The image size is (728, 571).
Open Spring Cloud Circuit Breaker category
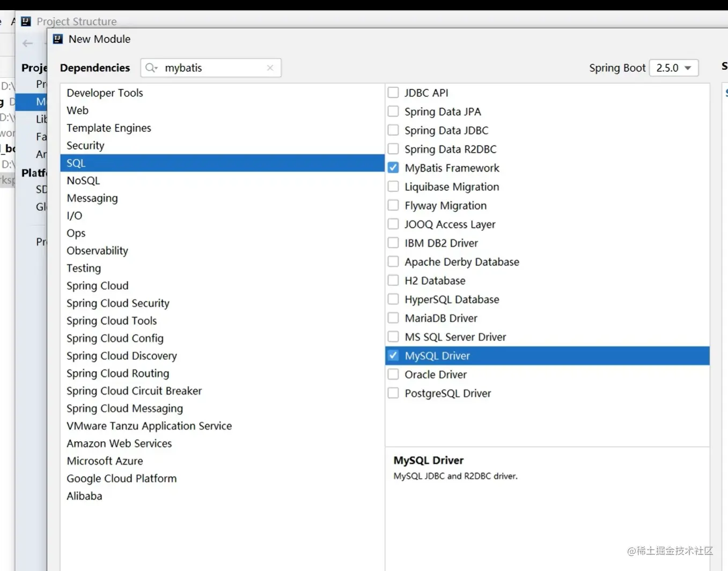[x=223, y=391]
